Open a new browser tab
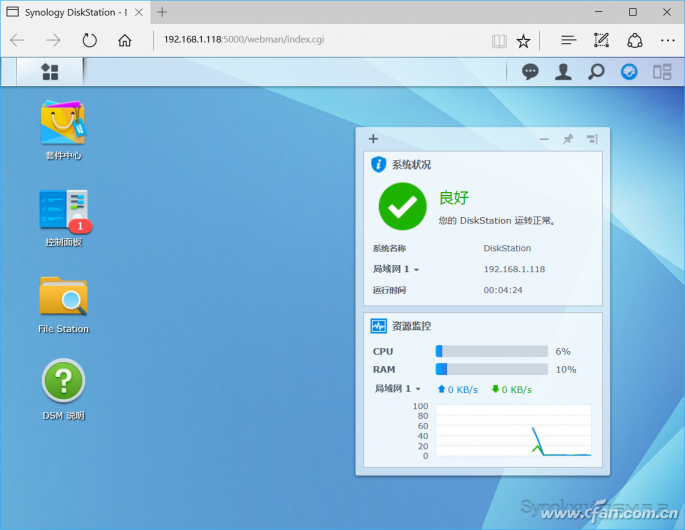The width and height of the screenshot is (685, 530). tap(162, 12)
